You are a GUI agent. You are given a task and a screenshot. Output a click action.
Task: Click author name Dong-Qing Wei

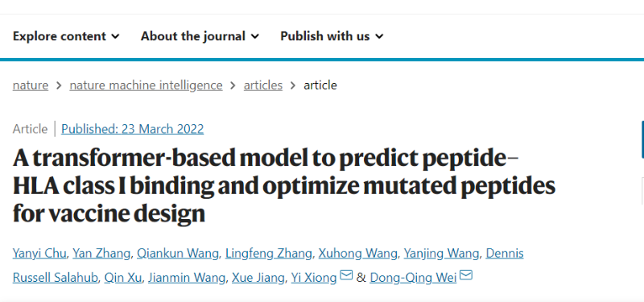click(x=413, y=278)
